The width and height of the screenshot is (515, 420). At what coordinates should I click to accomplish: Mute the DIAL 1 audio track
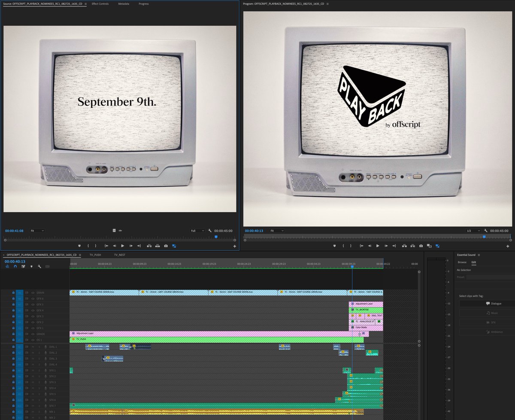tap(33, 347)
